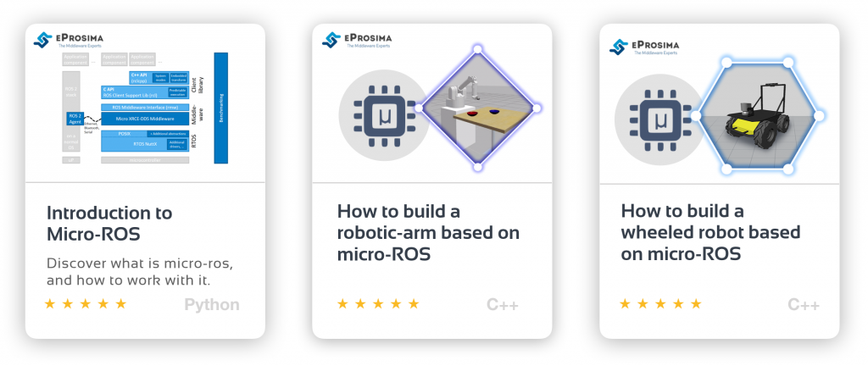This screenshot has width=868, height=366.
Task: Click third star on wheeled robot card rating
Action: 660,303
